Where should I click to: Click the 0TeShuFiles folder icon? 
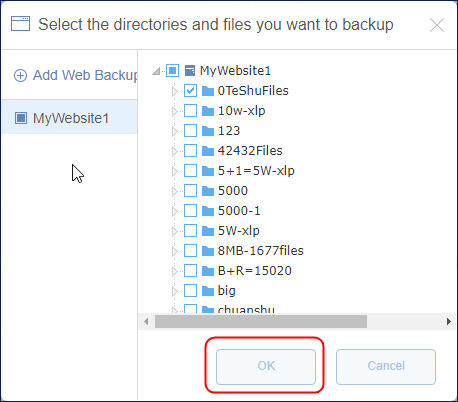click(x=208, y=91)
